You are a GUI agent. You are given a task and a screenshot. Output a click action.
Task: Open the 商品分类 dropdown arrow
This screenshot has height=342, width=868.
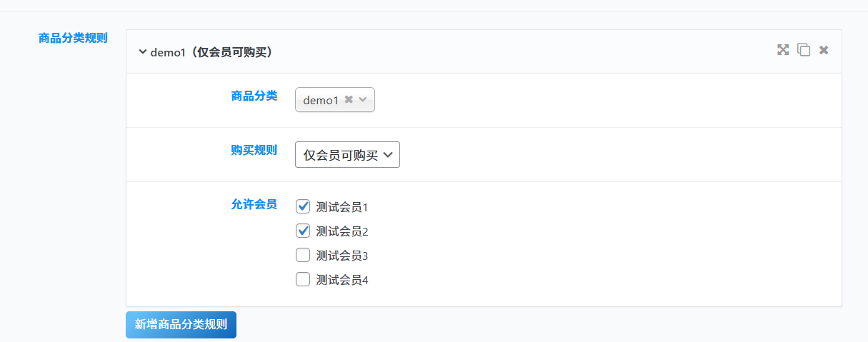click(x=363, y=100)
